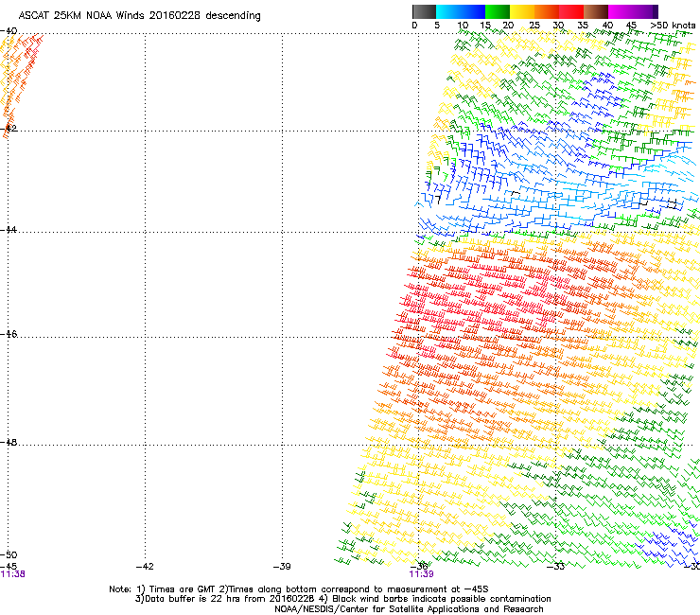Pick the cyan-blue 5-15 knot legend segment
700x615 pixels.
461,11
